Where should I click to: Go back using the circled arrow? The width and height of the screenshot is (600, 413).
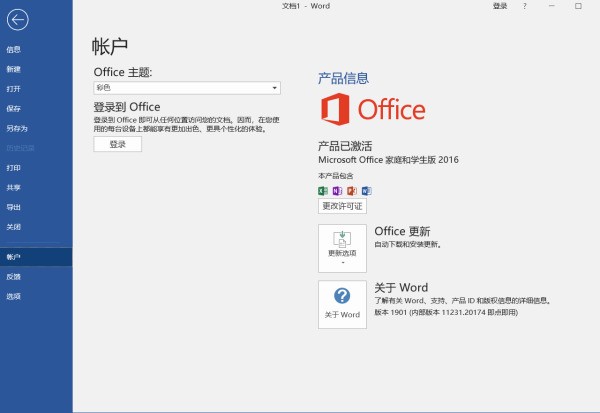[x=18, y=20]
